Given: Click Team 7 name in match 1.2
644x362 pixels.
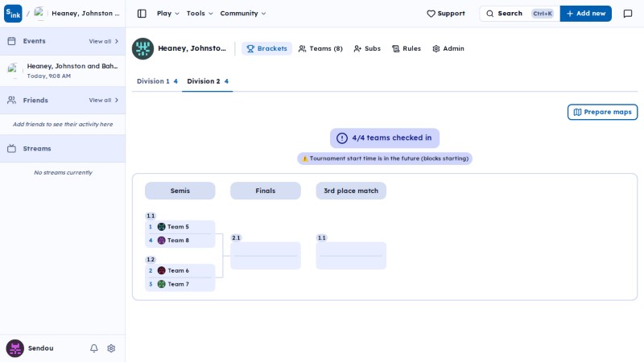Looking at the screenshot, I should (x=178, y=284).
